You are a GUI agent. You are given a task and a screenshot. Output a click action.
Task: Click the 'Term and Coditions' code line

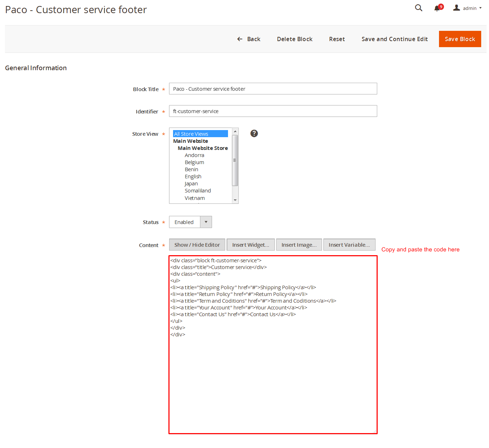[253, 301]
